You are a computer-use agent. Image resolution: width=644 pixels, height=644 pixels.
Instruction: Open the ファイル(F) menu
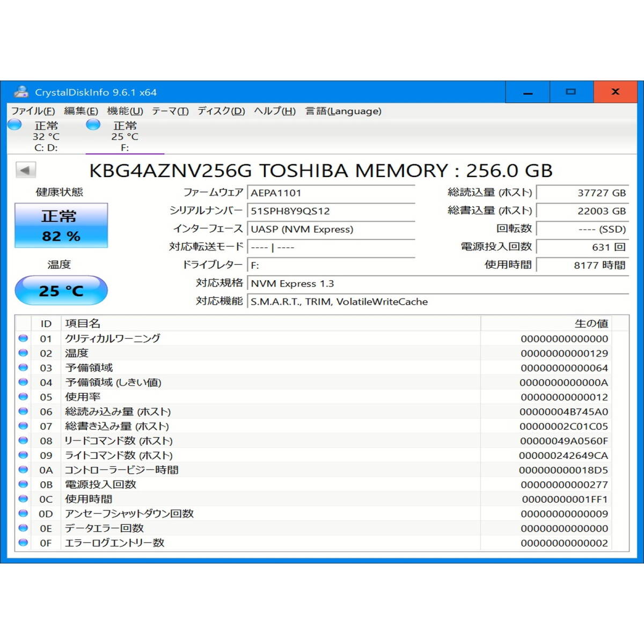[33, 111]
